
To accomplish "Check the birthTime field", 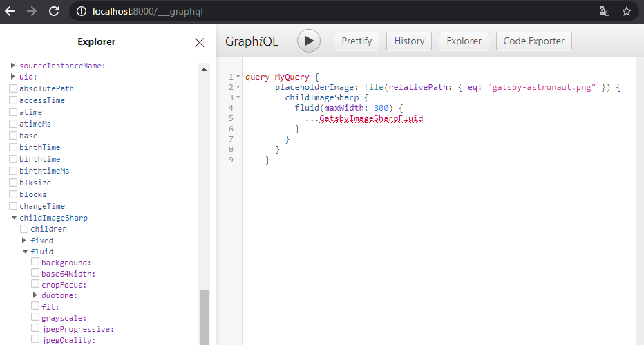I will 13,147.
